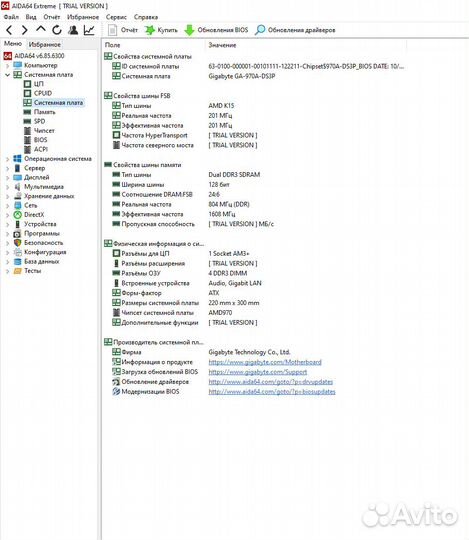
Task: Select the Чипсет tree item
Action: pos(39,131)
